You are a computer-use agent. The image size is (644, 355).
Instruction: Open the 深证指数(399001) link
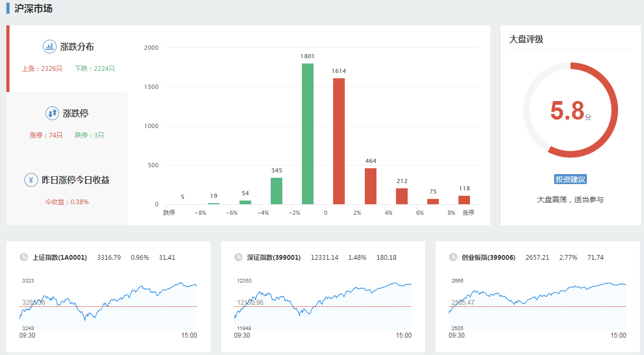274,258
